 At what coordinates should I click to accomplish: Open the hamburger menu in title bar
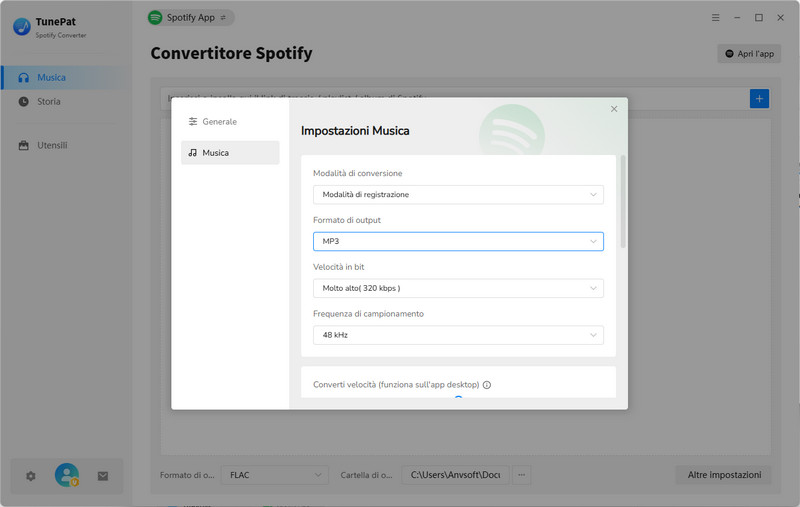(x=715, y=18)
